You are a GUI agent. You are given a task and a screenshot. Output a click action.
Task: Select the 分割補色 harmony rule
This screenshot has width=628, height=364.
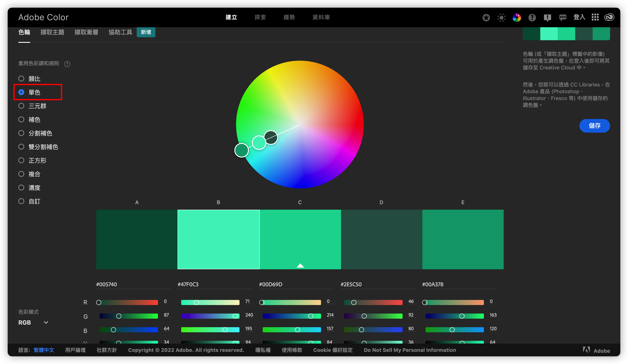tap(35, 133)
